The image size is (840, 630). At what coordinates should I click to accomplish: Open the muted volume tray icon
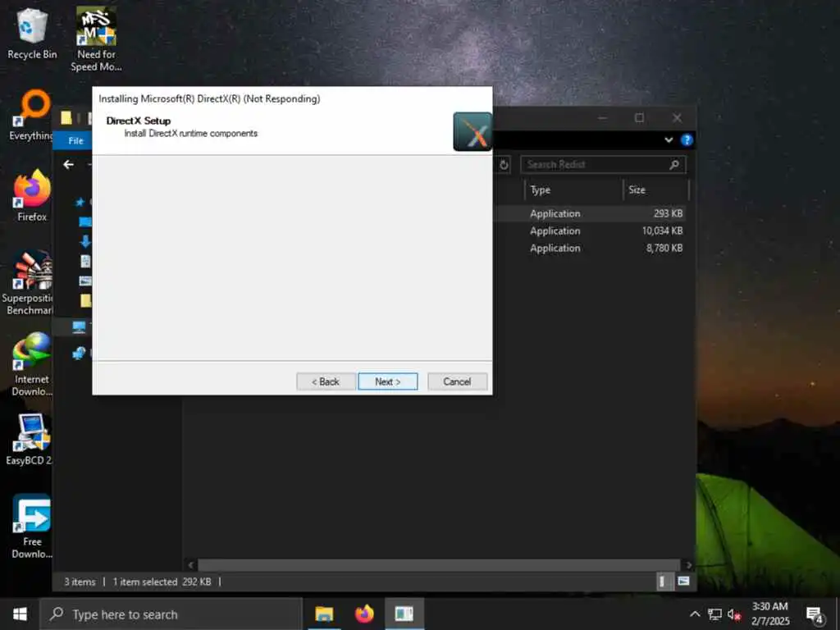pos(734,614)
